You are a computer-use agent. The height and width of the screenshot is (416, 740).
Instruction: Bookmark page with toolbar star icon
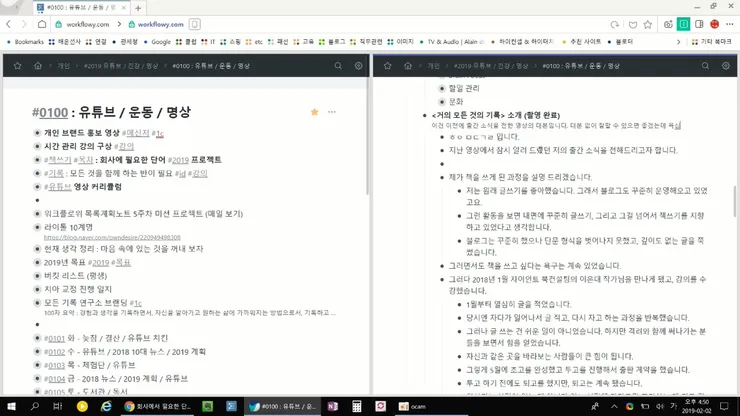(648, 24)
